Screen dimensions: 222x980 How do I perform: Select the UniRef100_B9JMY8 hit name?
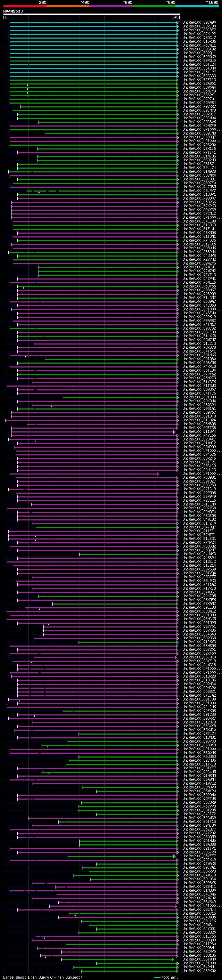(199, 110)
